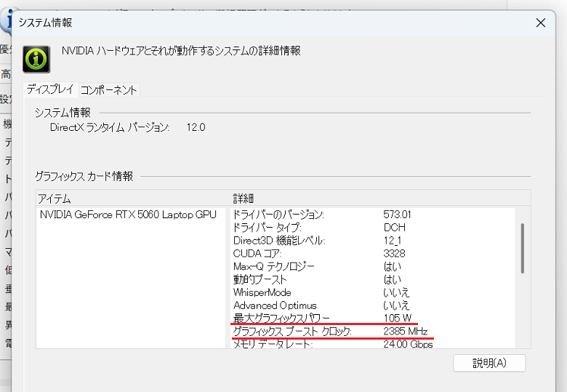Click the 24.00 Gbps memory rate value
The image size is (567, 392).
pos(408,344)
